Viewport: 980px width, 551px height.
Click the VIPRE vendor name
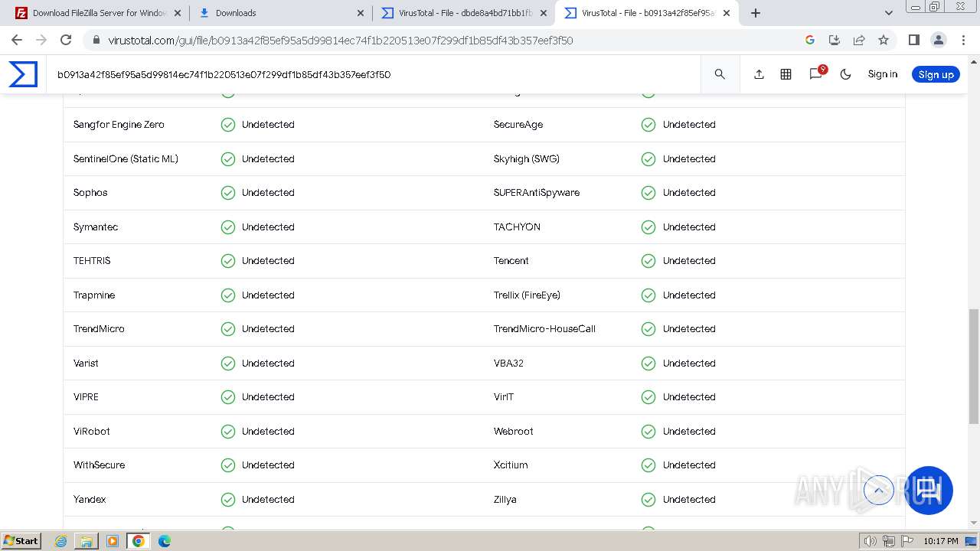pos(86,397)
